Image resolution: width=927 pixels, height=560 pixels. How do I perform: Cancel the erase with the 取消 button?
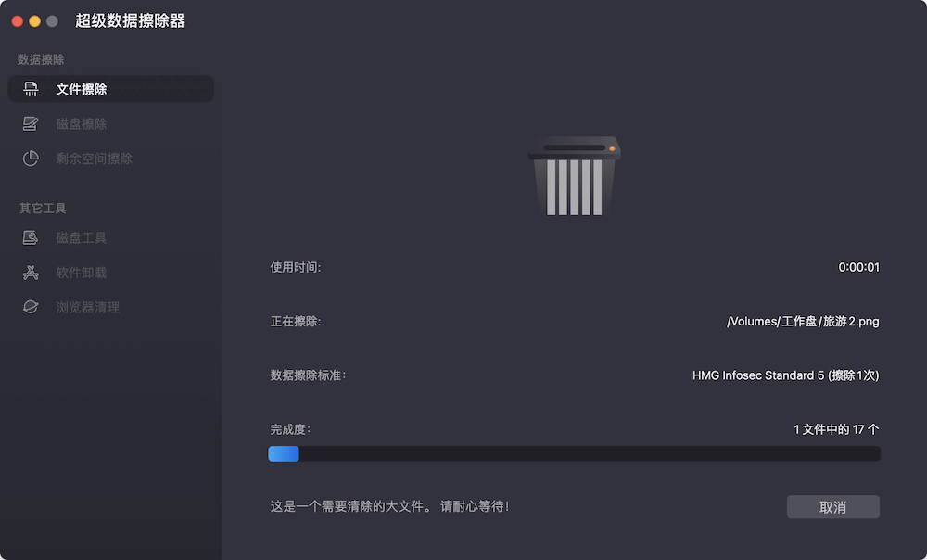(x=832, y=506)
